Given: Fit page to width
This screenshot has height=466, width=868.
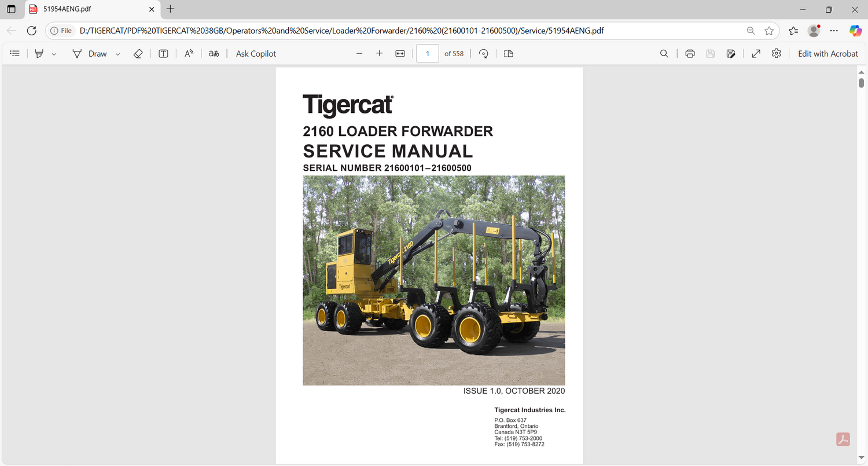Looking at the screenshot, I should point(400,53).
